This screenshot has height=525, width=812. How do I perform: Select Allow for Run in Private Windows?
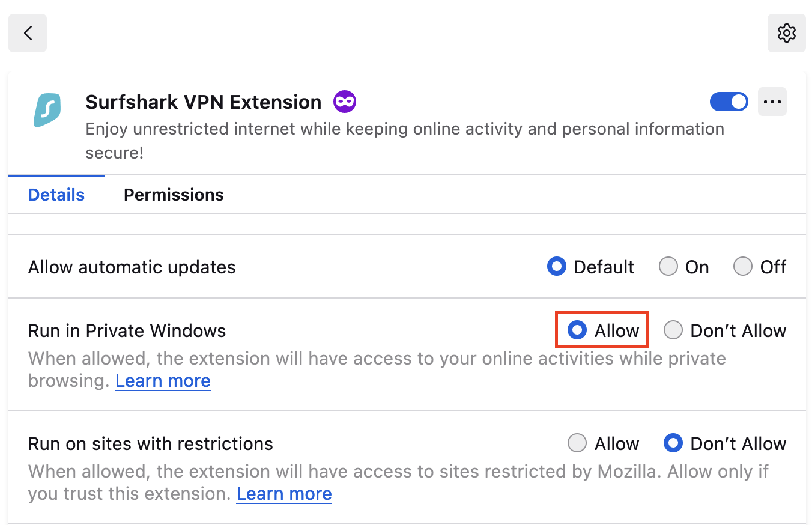[577, 330]
